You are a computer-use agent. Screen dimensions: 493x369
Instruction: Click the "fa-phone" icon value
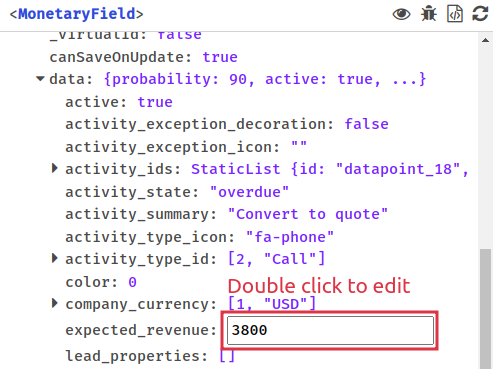click(x=290, y=237)
